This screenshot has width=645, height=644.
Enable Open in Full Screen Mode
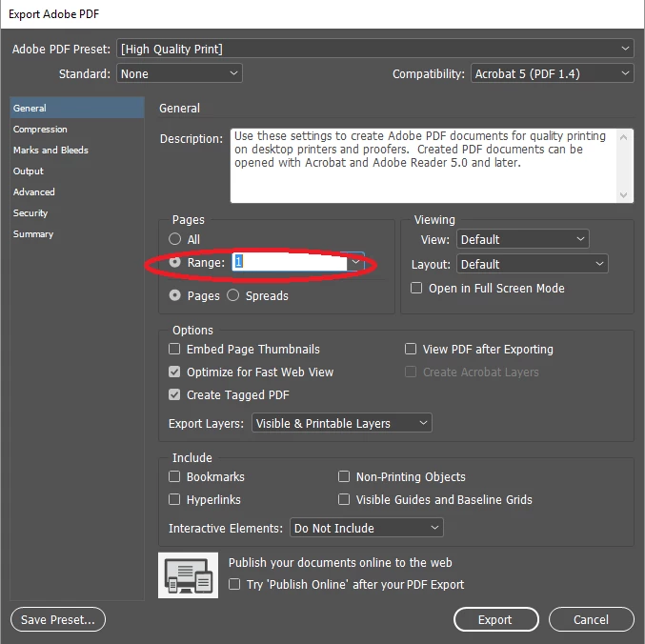416,288
